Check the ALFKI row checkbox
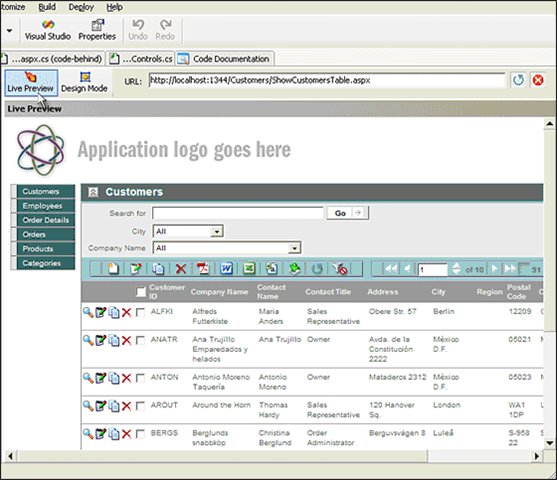 pyautogui.click(x=140, y=313)
